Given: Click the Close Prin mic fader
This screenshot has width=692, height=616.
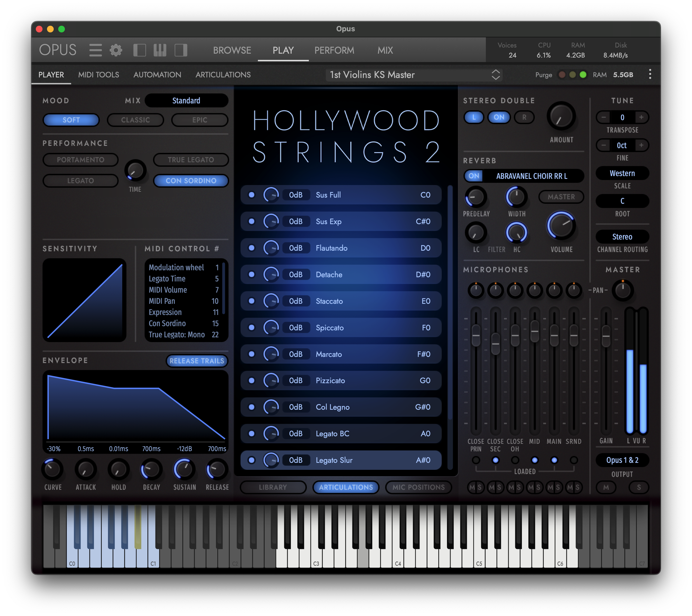Looking at the screenshot, I should click(476, 335).
